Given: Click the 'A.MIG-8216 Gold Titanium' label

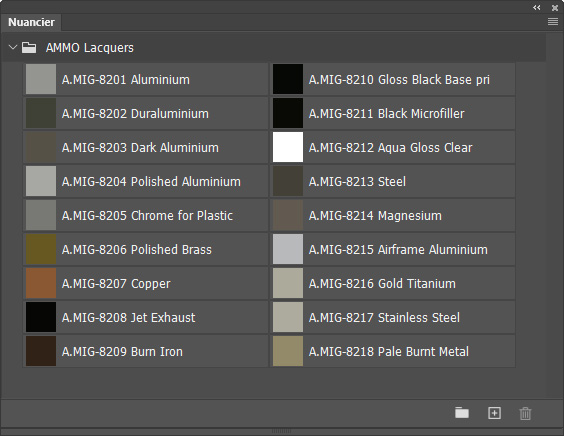Looking at the screenshot, I should tap(382, 283).
